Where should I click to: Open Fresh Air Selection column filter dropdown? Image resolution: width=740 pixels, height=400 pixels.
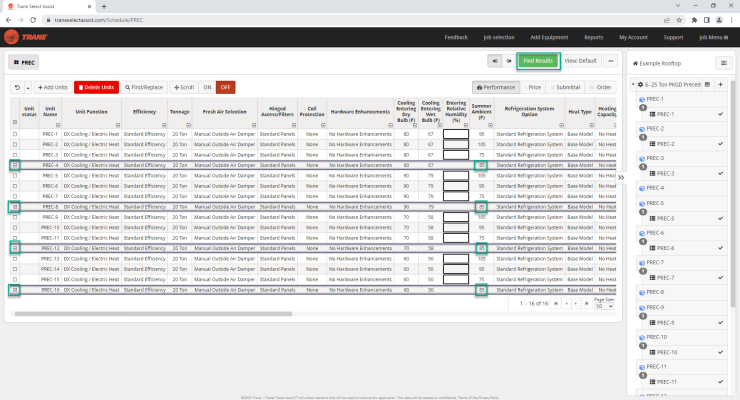254,125
